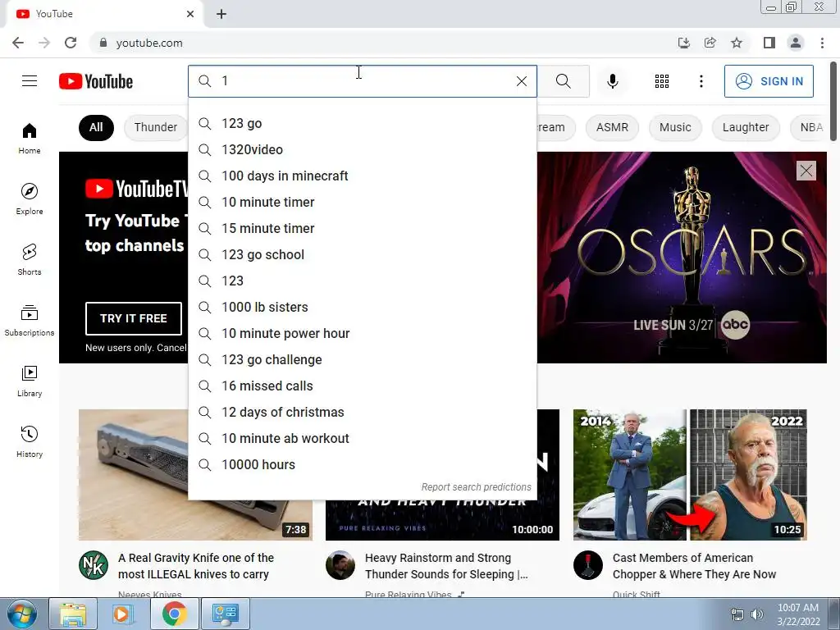Clear the search box with the X

[x=521, y=81]
